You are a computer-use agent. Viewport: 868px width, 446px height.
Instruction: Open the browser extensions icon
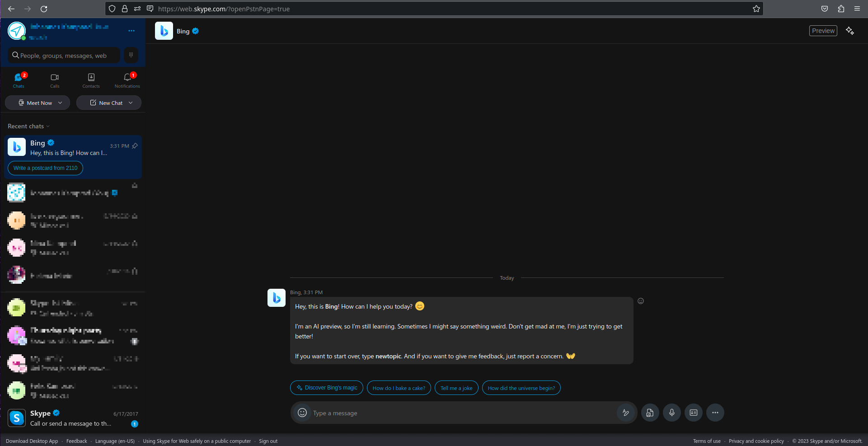point(841,9)
